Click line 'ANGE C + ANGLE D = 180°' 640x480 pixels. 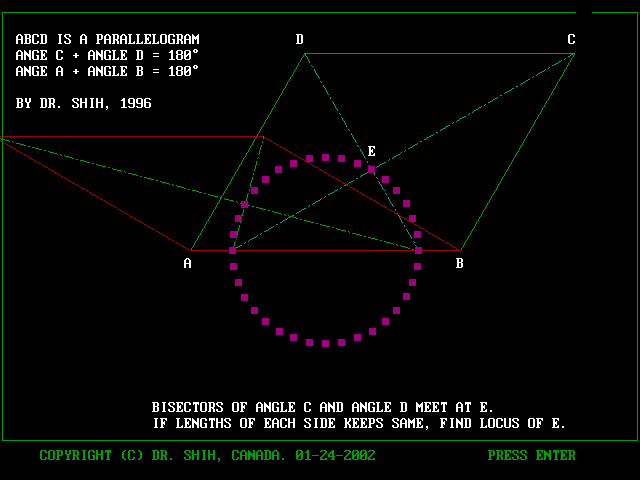pyautogui.click(x=107, y=55)
